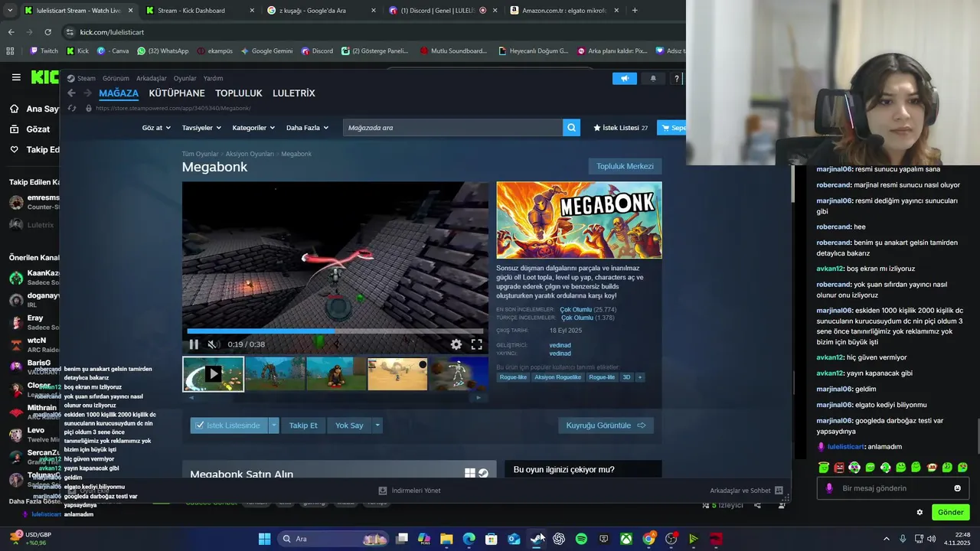The width and height of the screenshot is (980, 551).
Task: Add a tag with the plus button
Action: 640,377
